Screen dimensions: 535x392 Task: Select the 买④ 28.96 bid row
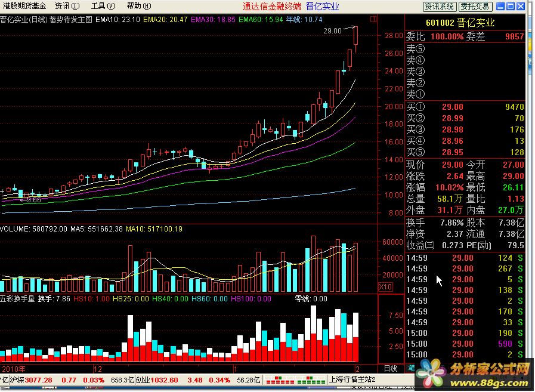(465, 141)
